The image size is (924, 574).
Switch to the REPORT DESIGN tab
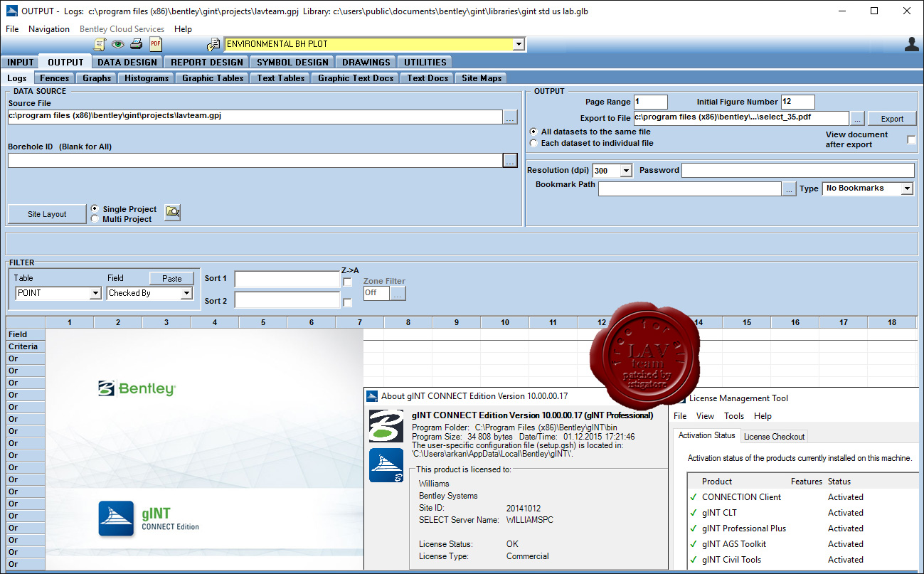207,63
